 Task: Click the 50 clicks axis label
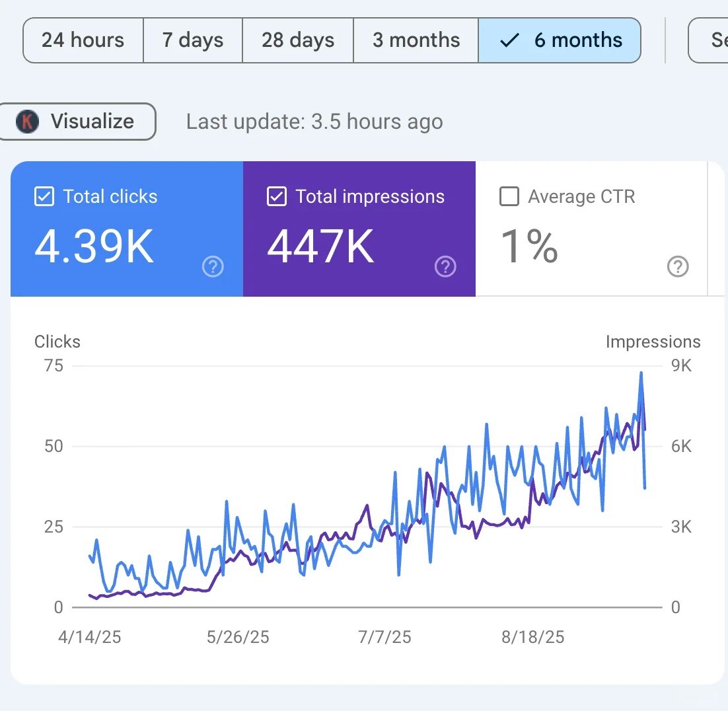[x=54, y=446]
